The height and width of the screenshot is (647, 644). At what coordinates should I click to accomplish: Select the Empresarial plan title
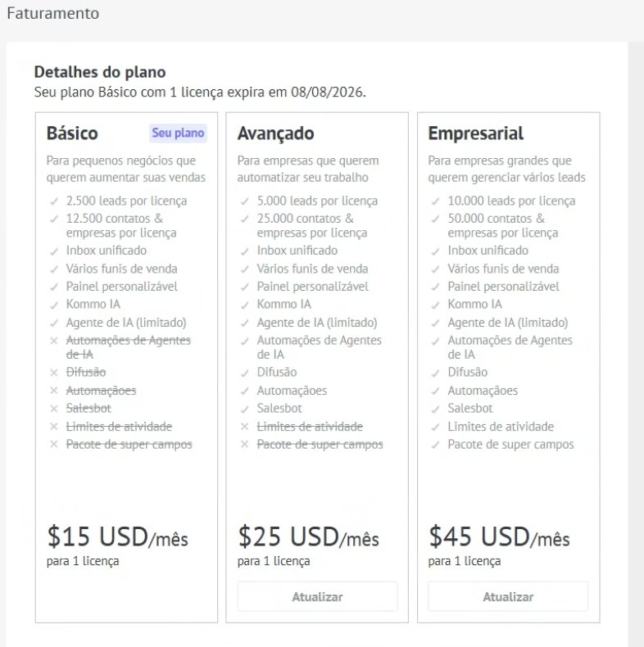click(x=475, y=133)
